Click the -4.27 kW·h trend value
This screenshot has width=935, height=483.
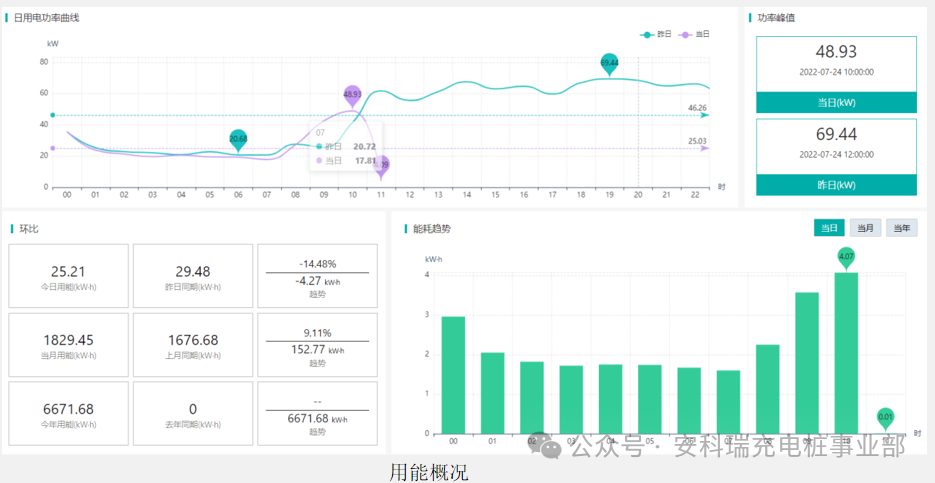(x=317, y=281)
